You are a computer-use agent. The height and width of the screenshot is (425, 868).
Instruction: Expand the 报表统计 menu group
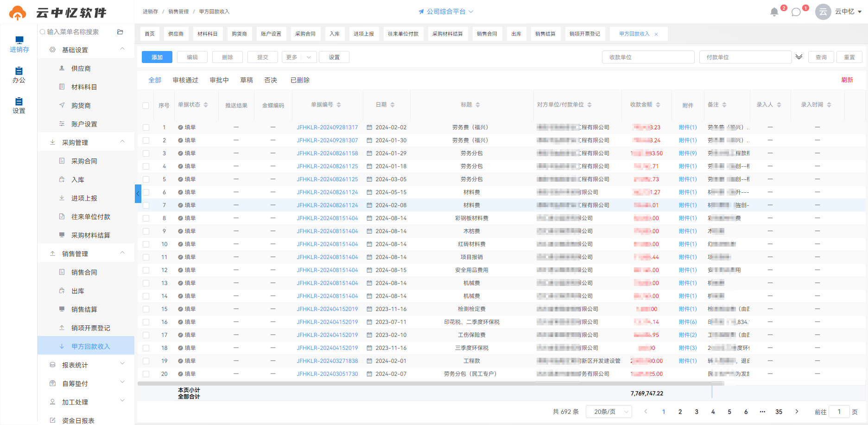point(86,365)
